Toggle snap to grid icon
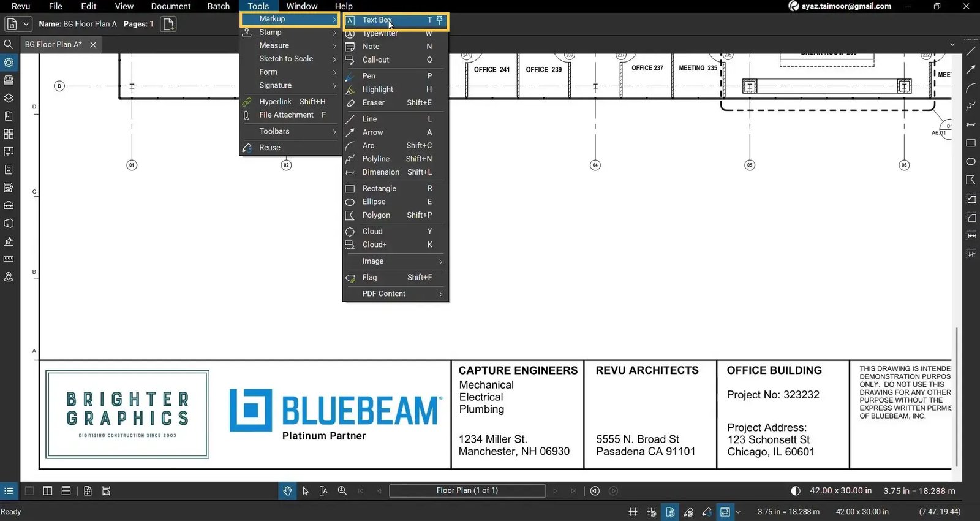 pos(652,512)
